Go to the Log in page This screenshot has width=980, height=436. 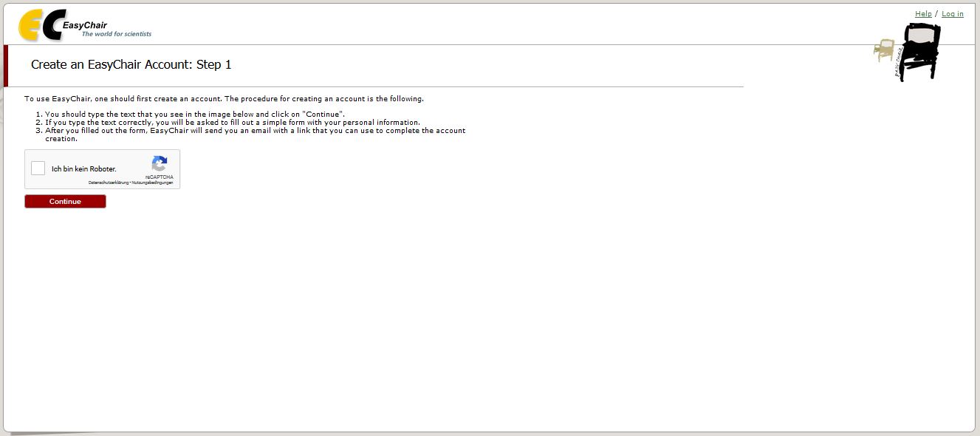point(952,14)
